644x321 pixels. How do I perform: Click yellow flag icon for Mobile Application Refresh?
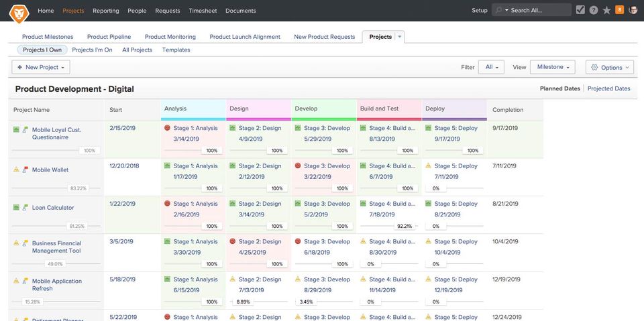tap(25, 281)
